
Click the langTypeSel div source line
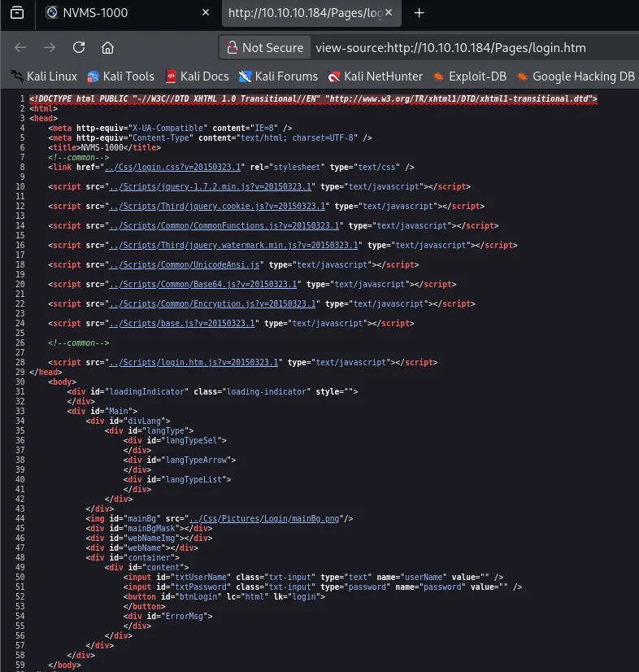point(175,441)
